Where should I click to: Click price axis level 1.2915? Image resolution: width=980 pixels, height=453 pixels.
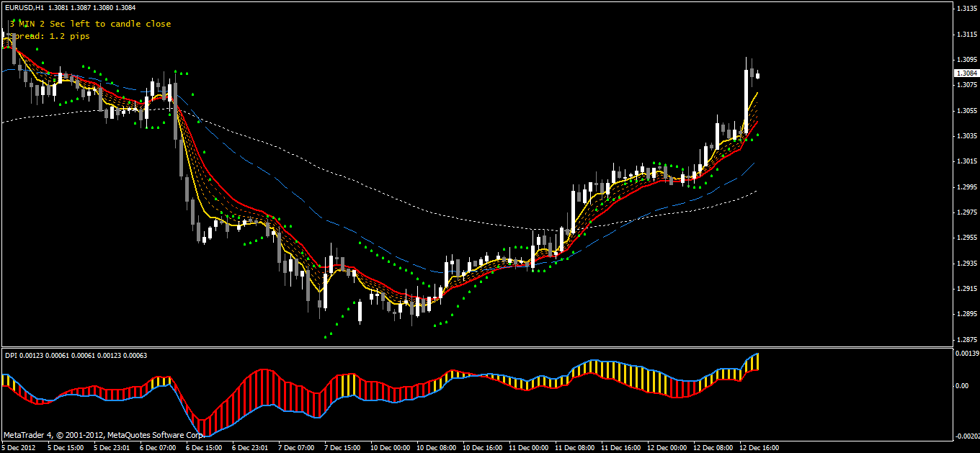click(966, 289)
